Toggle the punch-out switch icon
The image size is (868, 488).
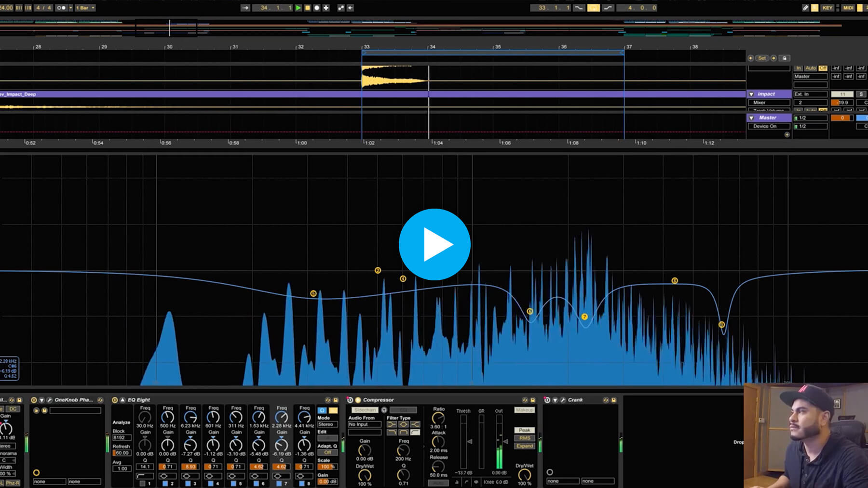(608, 8)
